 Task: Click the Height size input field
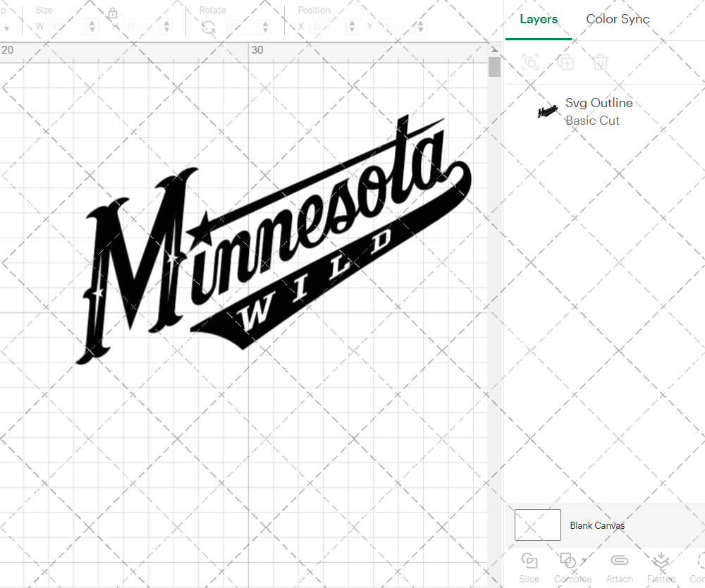pyautogui.click(x=142, y=27)
